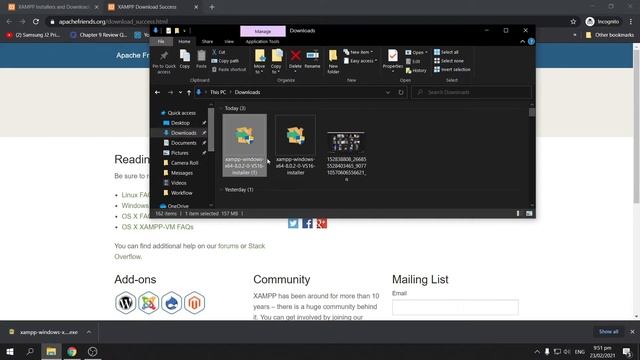The width and height of the screenshot is (640, 360).
Task: Open the Easy access dropdown
Action: pos(360,61)
